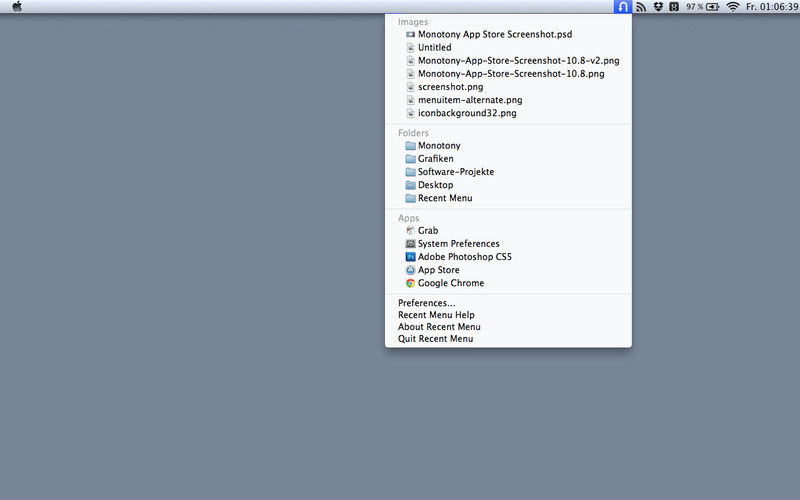Screen dimensions: 800x500
Task: Choose Recent Menu Help
Action: 508,315
